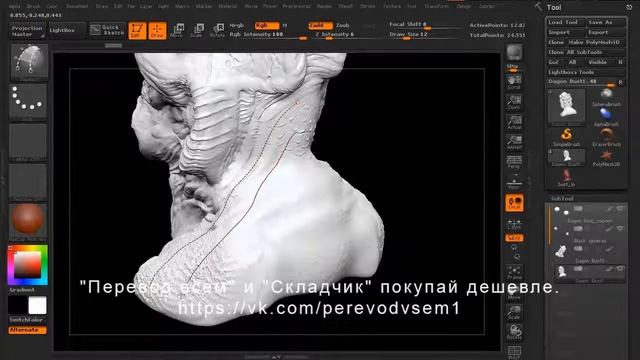The height and width of the screenshot is (360, 640).
Task: Select the red bust tool thumbnail
Action: (566, 178)
